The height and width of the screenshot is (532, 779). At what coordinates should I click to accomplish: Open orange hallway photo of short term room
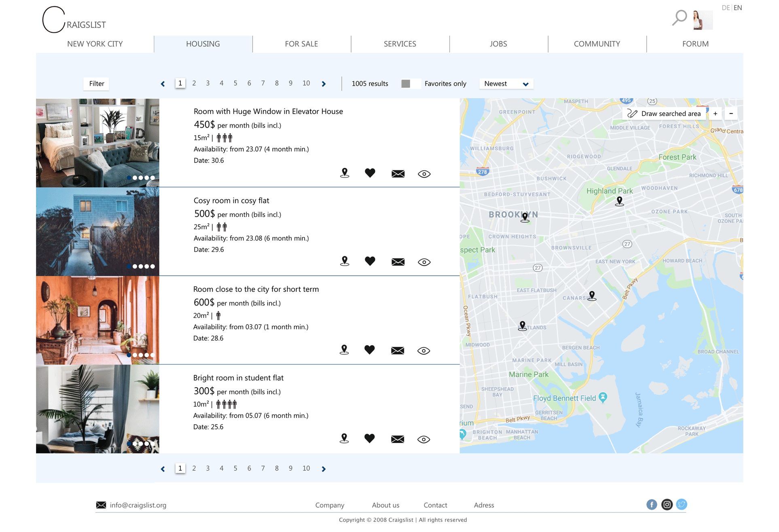[97, 320]
